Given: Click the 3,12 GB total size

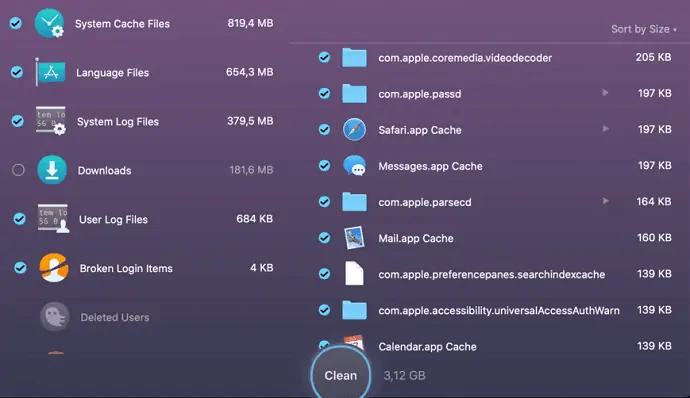Looking at the screenshot, I should pyautogui.click(x=404, y=376).
